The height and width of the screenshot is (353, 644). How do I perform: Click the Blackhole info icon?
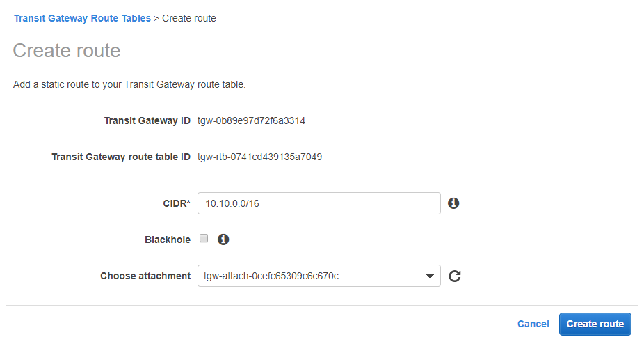click(x=223, y=240)
